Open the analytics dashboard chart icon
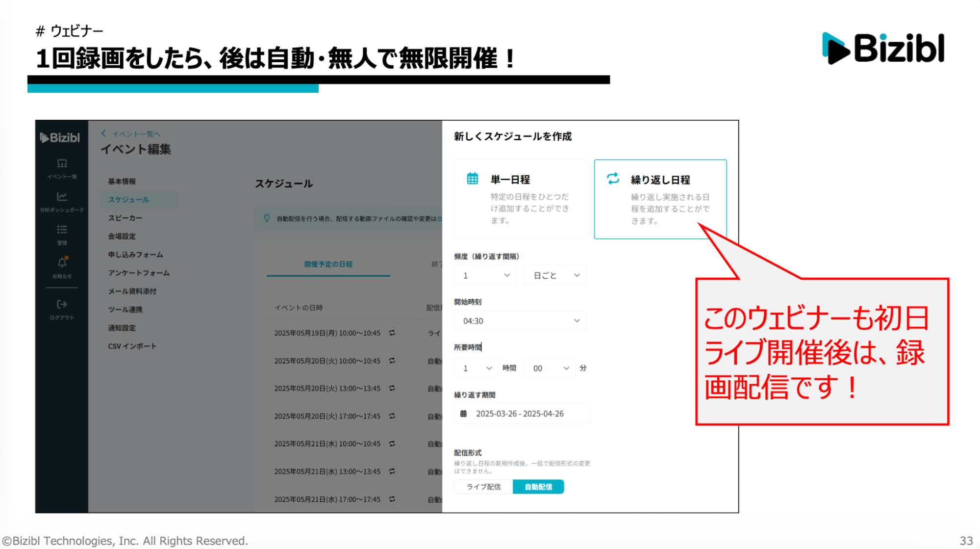This screenshot has width=980, height=549. point(62,197)
